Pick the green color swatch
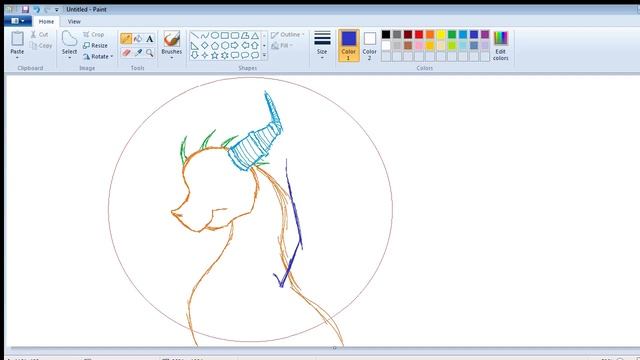640x360 pixels. point(452,35)
